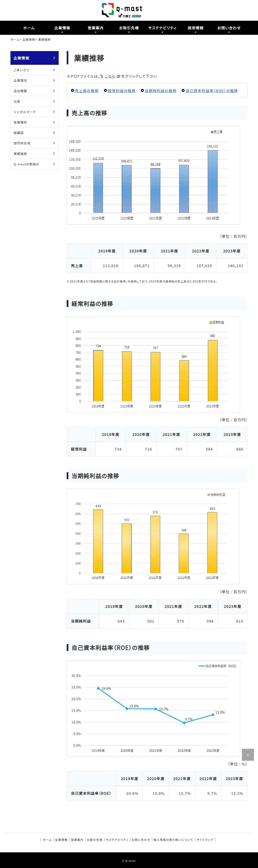Screen dimensions: 258x868
Task: Expand dropdown arrow under サステナビリティ in navbar
Action: pos(162,32)
